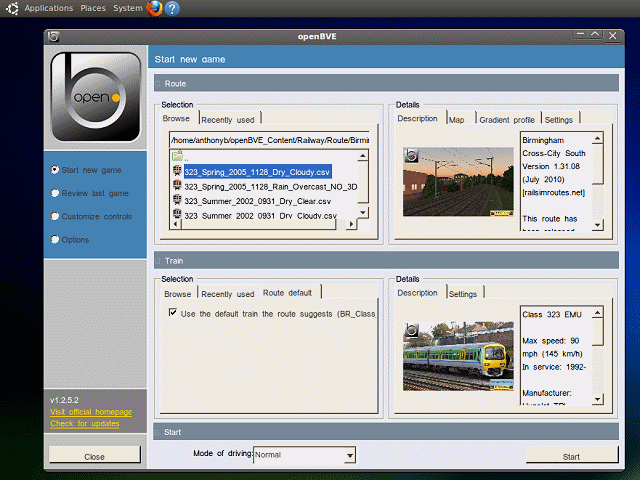The height and width of the screenshot is (480, 640).
Task: Select 323_Summer_2002_0931_Dry_Cloudy.csv route file
Action: (x=260, y=216)
